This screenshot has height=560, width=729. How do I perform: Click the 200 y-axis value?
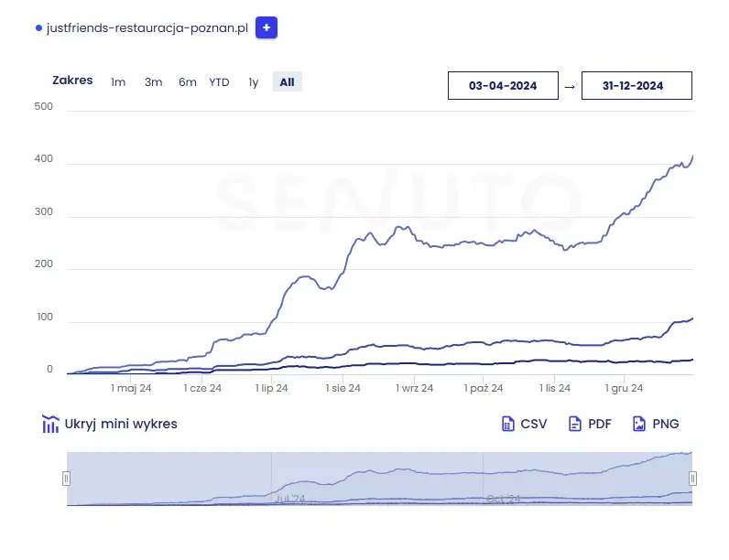44,264
